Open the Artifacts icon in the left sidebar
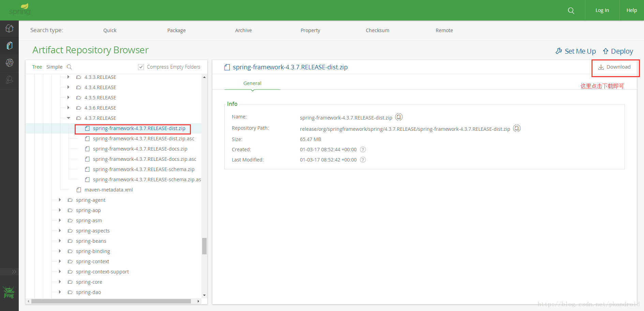The width and height of the screenshot is (644, 311). click(x=10, y=45)
